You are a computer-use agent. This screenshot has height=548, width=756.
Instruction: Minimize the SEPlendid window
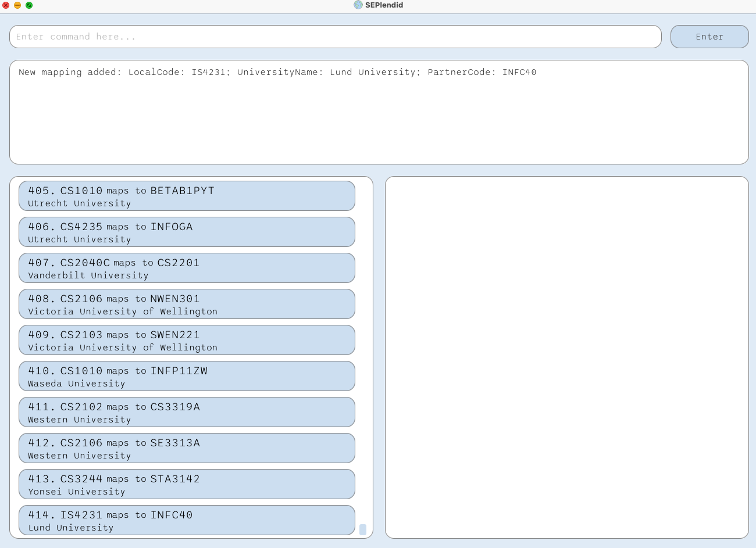17,5
